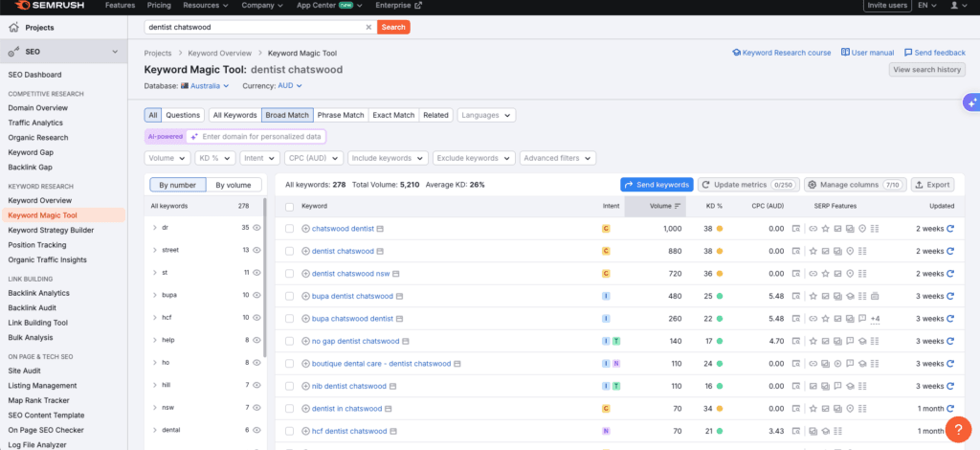Open the KD % filter dropdown

tap(215, 158)
